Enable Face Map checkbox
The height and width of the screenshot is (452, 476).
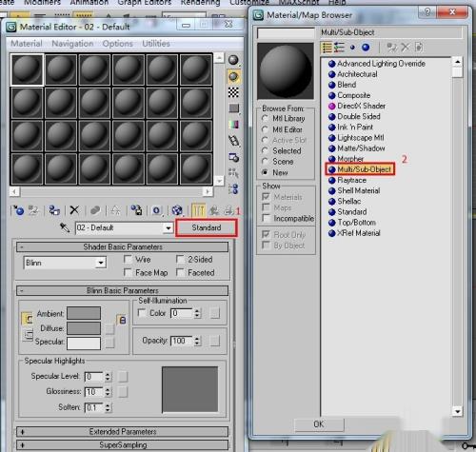point(128,272)
